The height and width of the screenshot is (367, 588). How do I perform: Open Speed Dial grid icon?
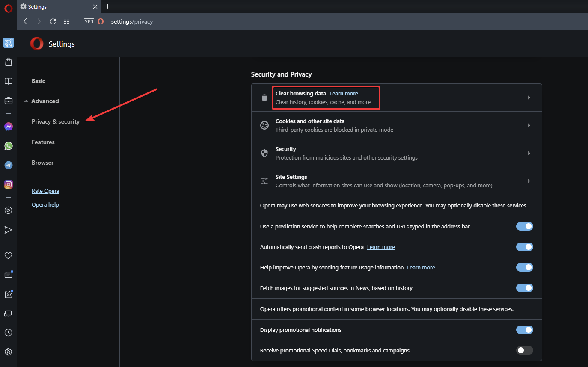click(x=66, y=21)
